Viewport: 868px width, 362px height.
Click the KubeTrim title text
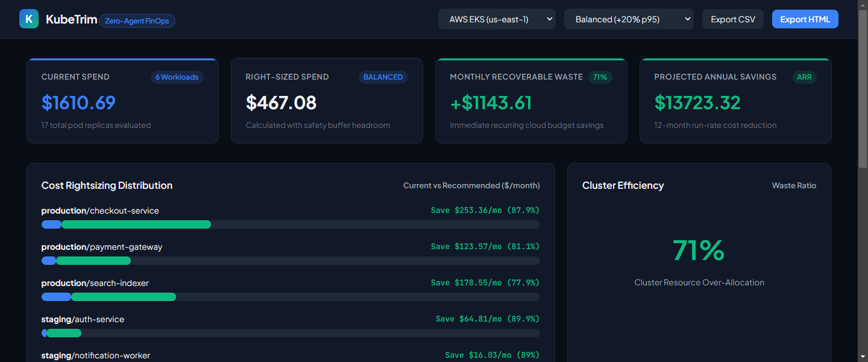coord(71,19)
